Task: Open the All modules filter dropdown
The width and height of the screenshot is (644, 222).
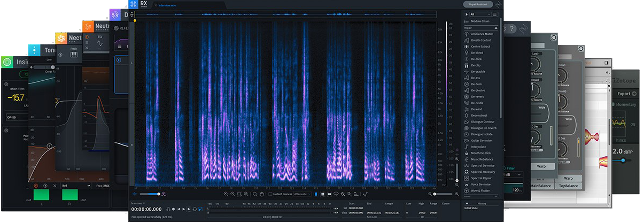Action: [x=481, y=14]
